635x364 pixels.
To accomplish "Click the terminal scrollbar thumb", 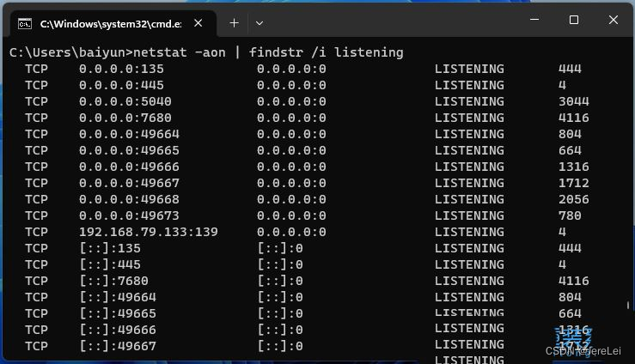I will 628,305.
